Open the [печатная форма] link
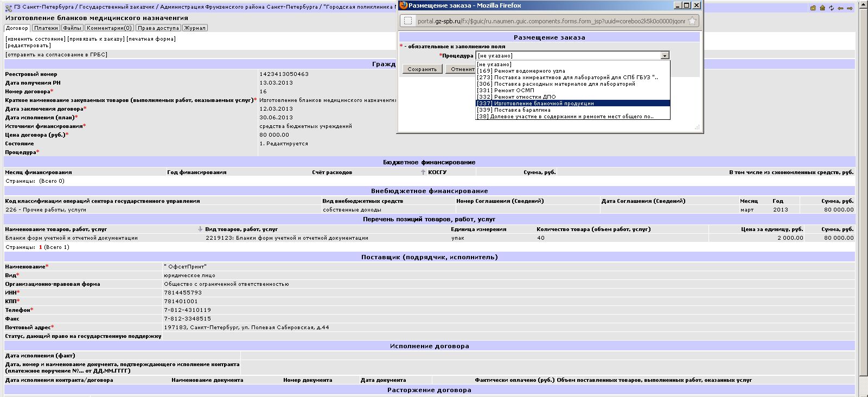The image size is (868, 397). click(151, 39)
